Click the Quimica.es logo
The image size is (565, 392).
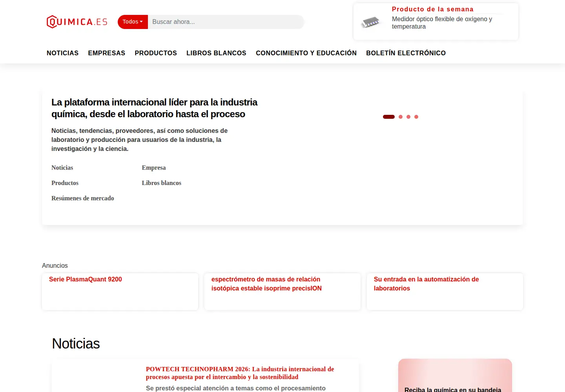pos(77,22)
